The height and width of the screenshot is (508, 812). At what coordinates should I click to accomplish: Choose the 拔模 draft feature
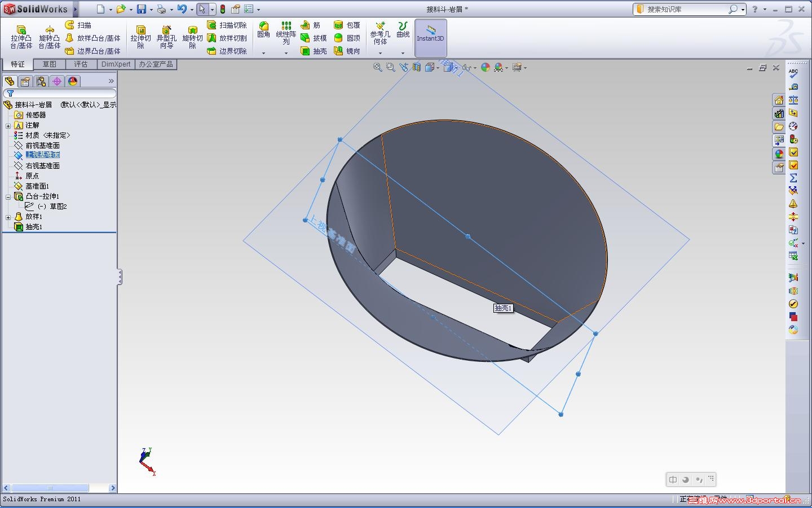[x=314, y=38]
